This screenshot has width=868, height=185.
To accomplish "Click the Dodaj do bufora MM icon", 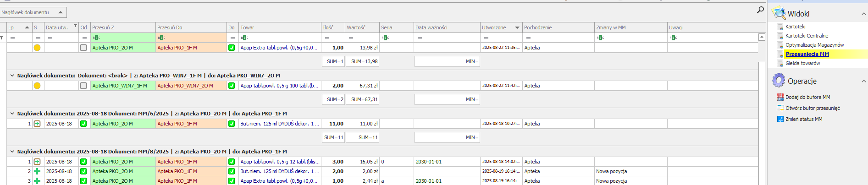I will 780,97.
